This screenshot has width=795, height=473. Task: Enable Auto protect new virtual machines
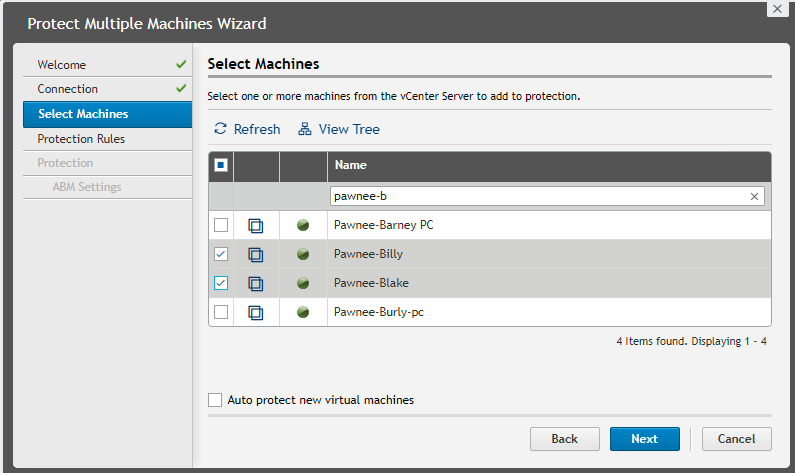pos(215,400)
